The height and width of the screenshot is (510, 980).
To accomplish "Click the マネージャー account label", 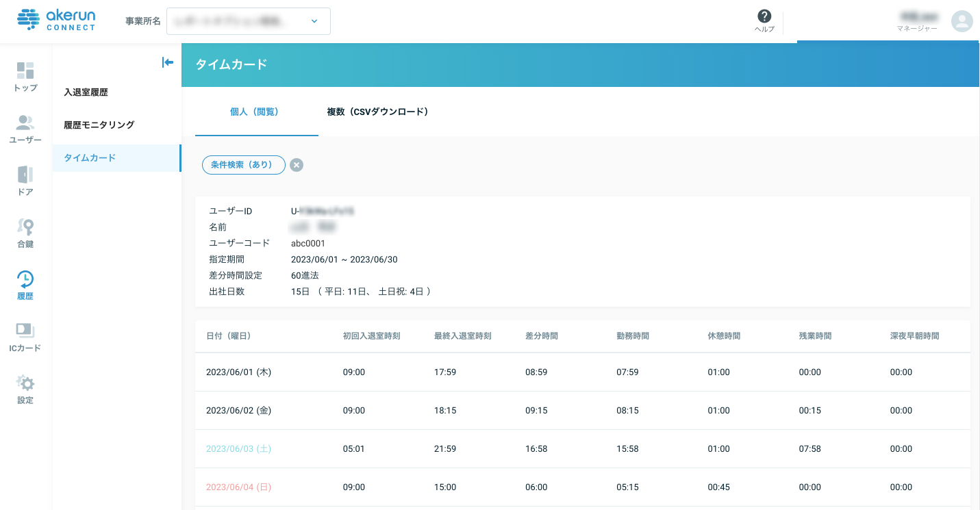I will (917, 29).
